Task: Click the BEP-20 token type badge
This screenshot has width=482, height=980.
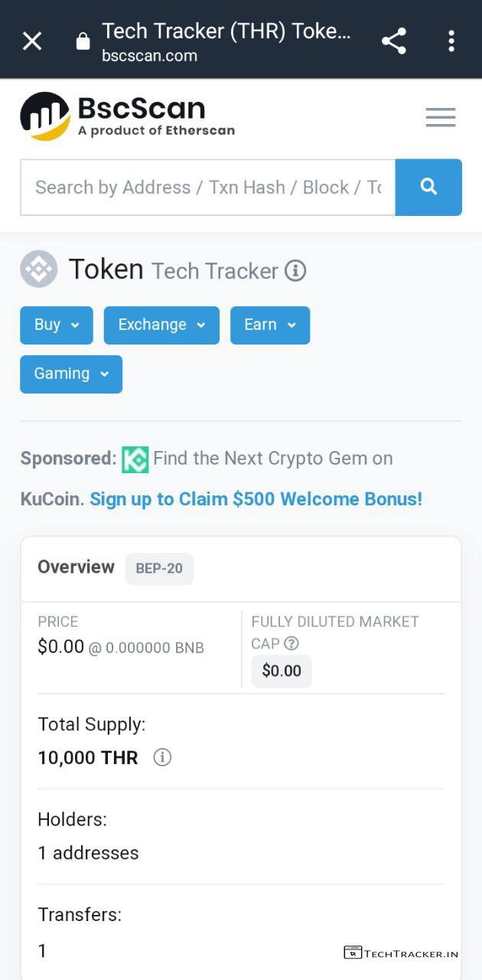Action: tap(159, 569)
